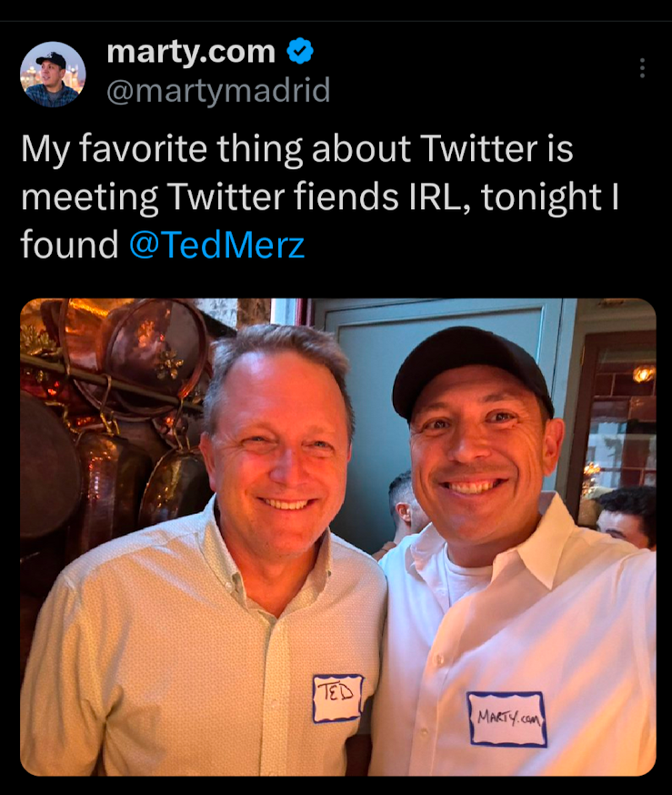The width and height of the screenshot is (672, 795).
Task: Open marty.com's profile avatar picture
Action: (53, 75)
